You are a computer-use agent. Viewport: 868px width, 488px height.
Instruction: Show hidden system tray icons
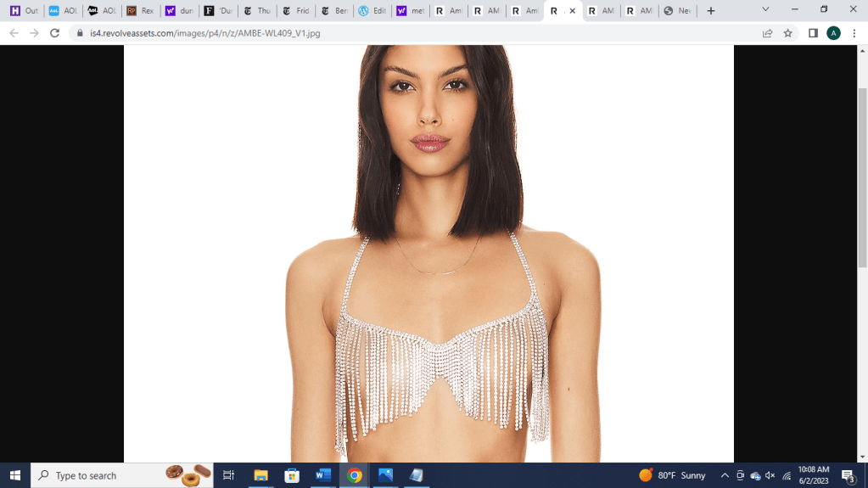(x=725, y=475)
